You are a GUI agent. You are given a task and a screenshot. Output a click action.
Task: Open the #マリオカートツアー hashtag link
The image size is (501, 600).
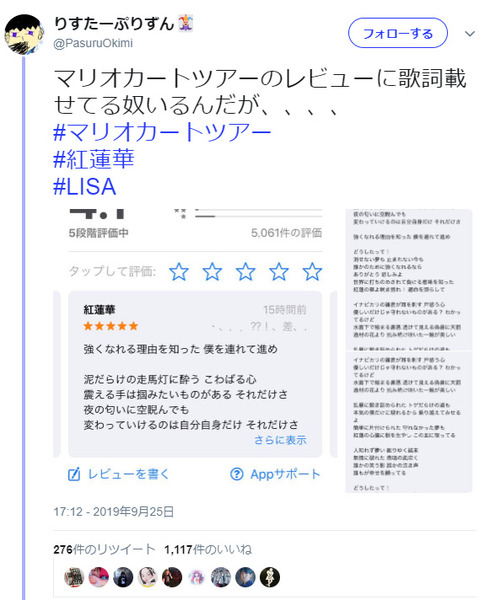pos(162,132)
